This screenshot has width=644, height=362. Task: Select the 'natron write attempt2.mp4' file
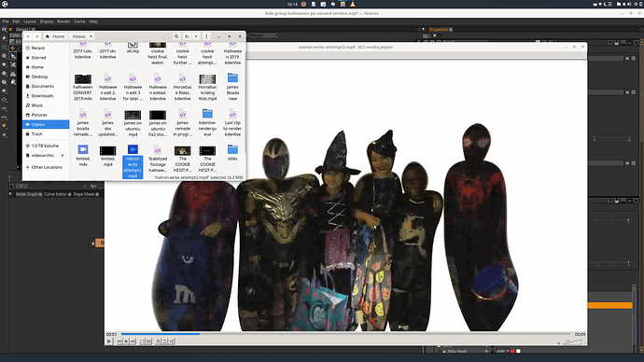point(133,161)
